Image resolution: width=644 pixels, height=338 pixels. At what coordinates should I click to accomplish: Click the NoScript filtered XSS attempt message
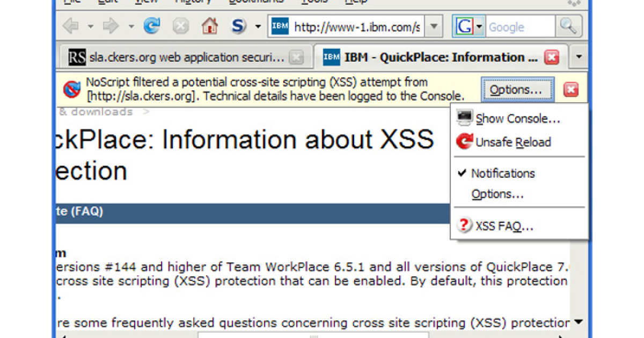[275, 90]
